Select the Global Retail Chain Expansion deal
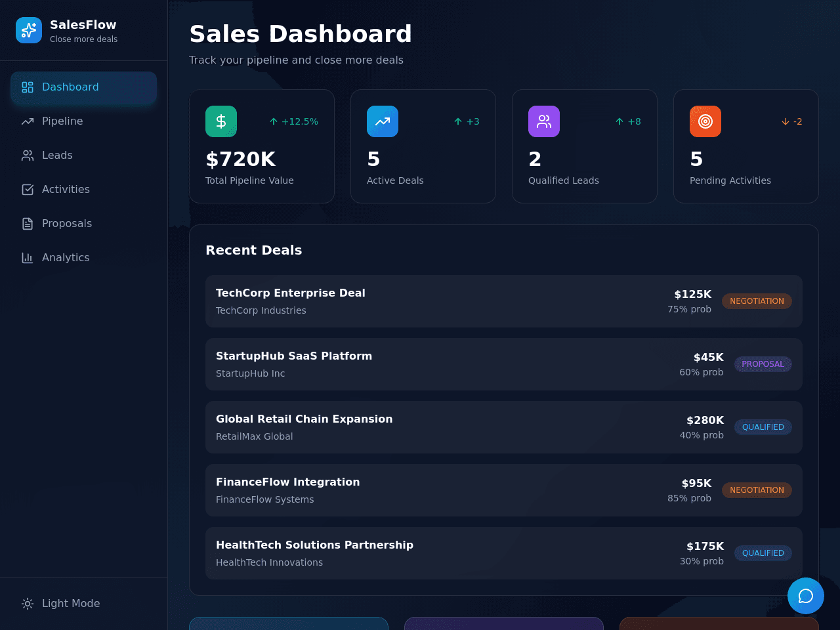This screenshot has width=840, height=630. (x=504, y=427)
